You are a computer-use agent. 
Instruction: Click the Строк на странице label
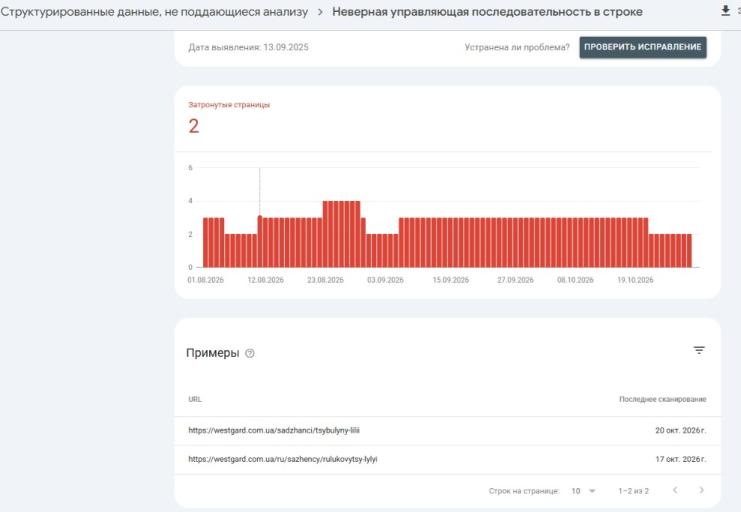click(524, 491)
